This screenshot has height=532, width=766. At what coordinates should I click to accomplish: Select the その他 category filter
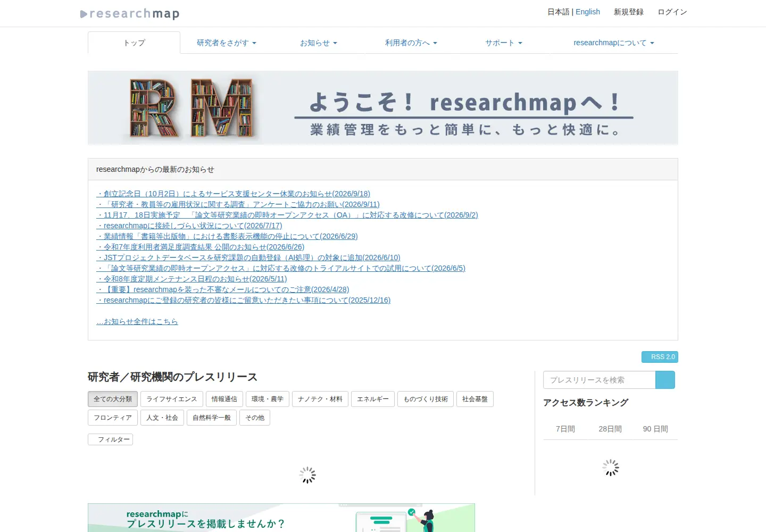click(255, 418)
